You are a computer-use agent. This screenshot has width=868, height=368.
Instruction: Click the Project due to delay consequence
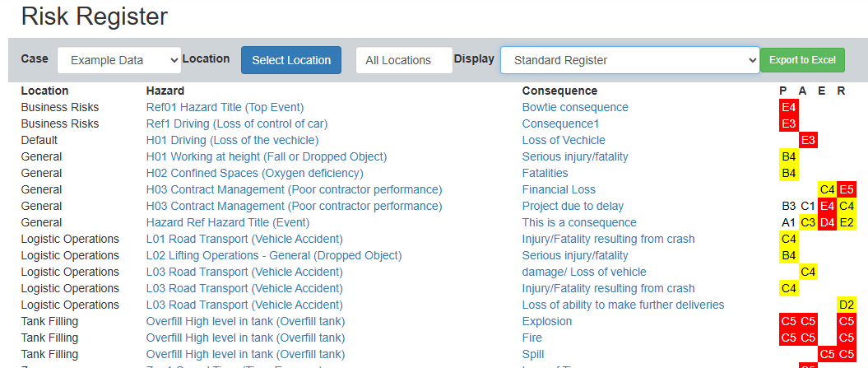tap(573, 206)
